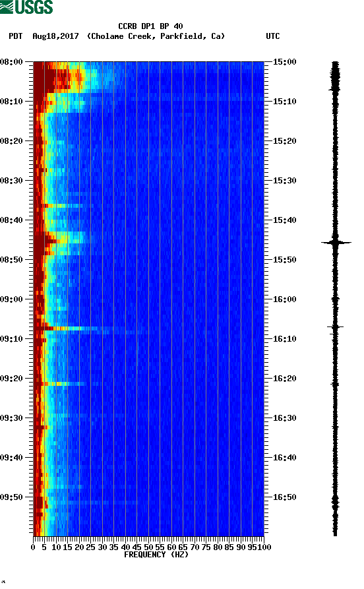This screenshot has width=364, height=589.
Task: Click the 08:40 PDT time label
Action: click(x=11, y=220)
